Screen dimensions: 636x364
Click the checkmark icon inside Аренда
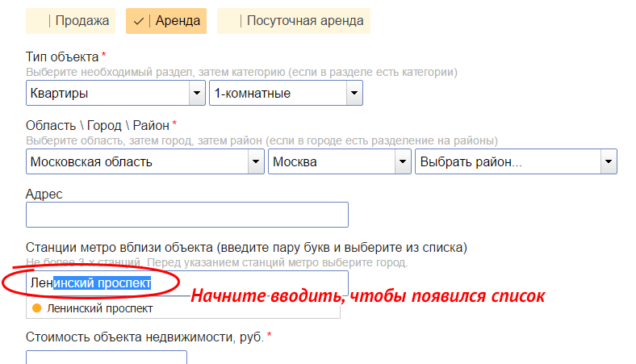coord(138,21)
